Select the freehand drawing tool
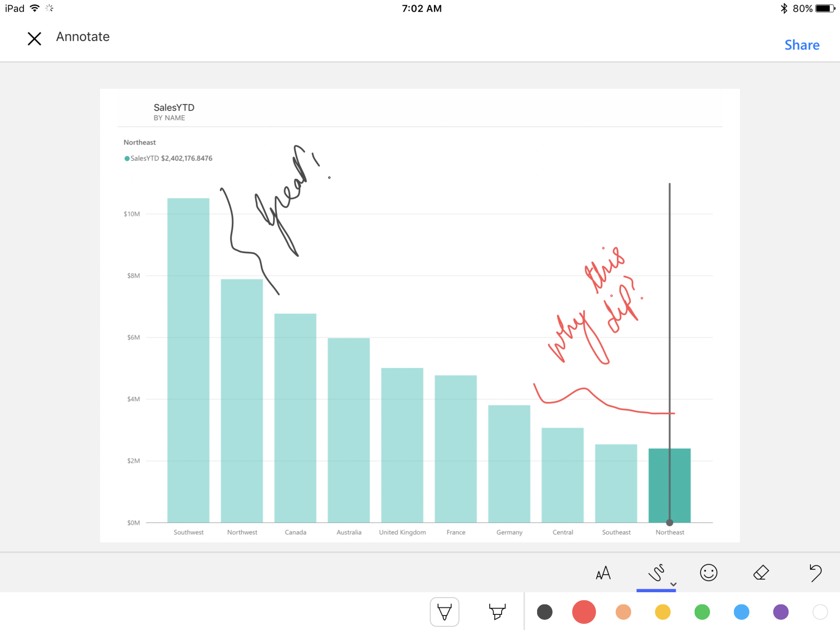 pos(656,573)
